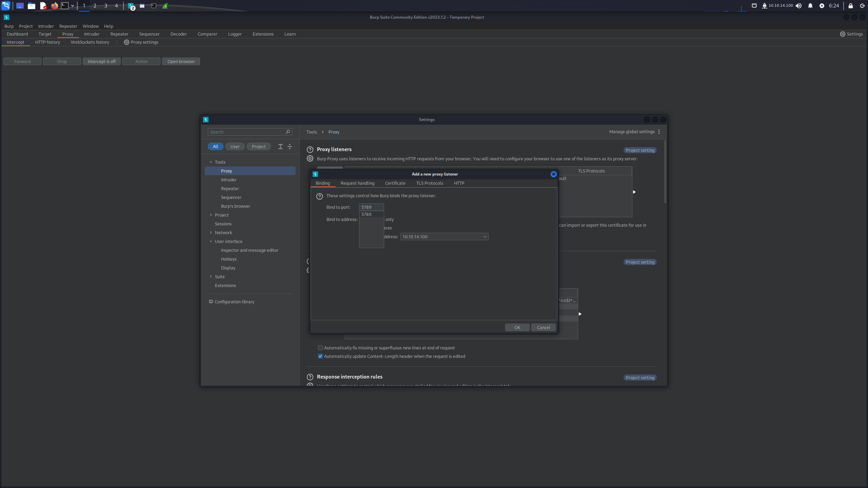The width and height of the screenshot is (868, 488).
Task: Open Response interception rules help icon
Action: click(x=310, y=377)
